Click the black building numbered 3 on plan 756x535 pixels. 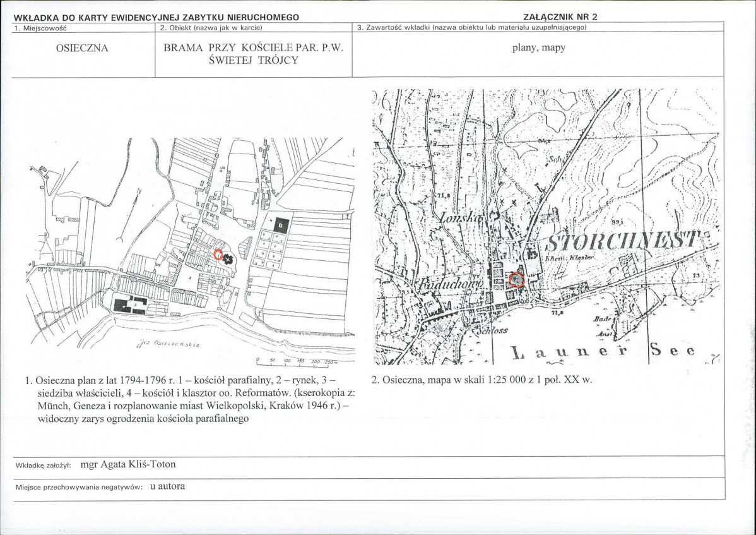click(x=129, y=305)
